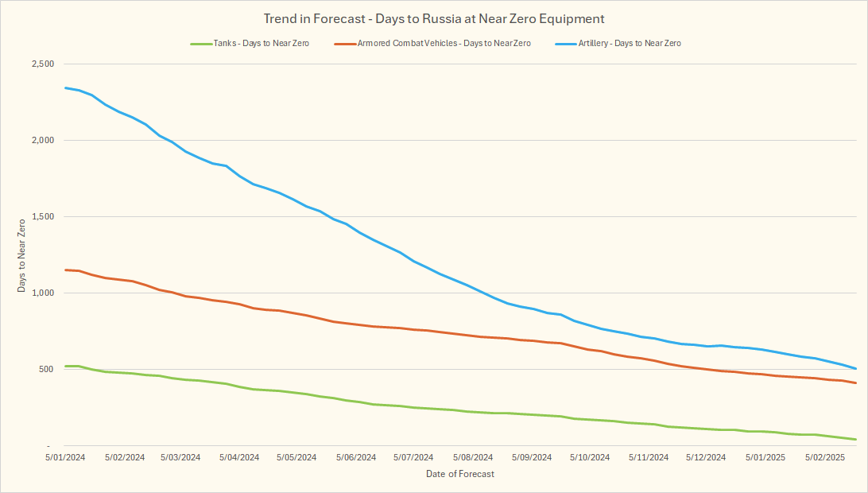Select the Armored Combat Vehicles legend entry label

pos(444,44)
